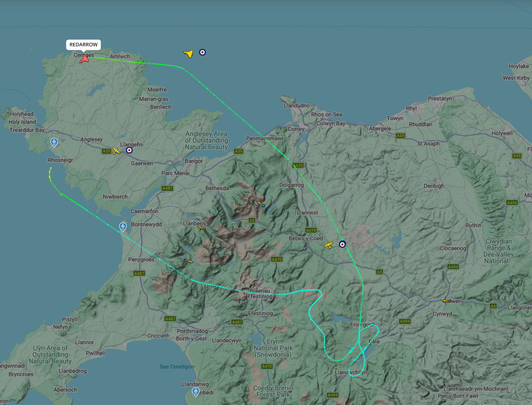Click the A55 shield near St Asaph
This screenshot has width=532, height=405.
coord(400,135)
